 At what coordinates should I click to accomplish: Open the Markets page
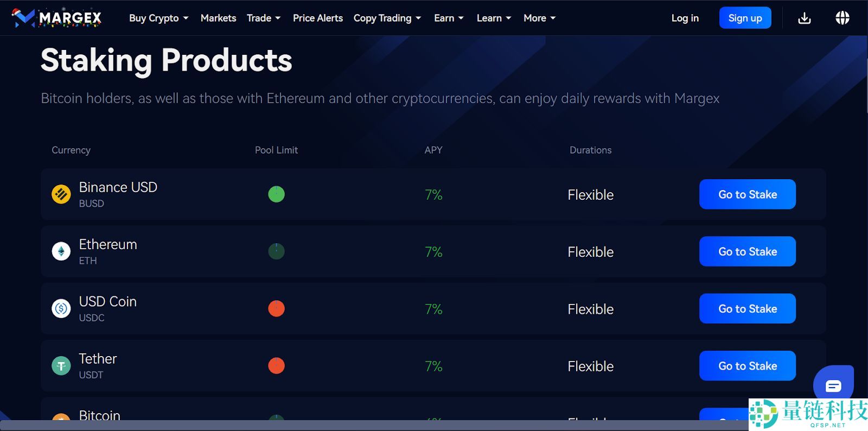[218, 18]
